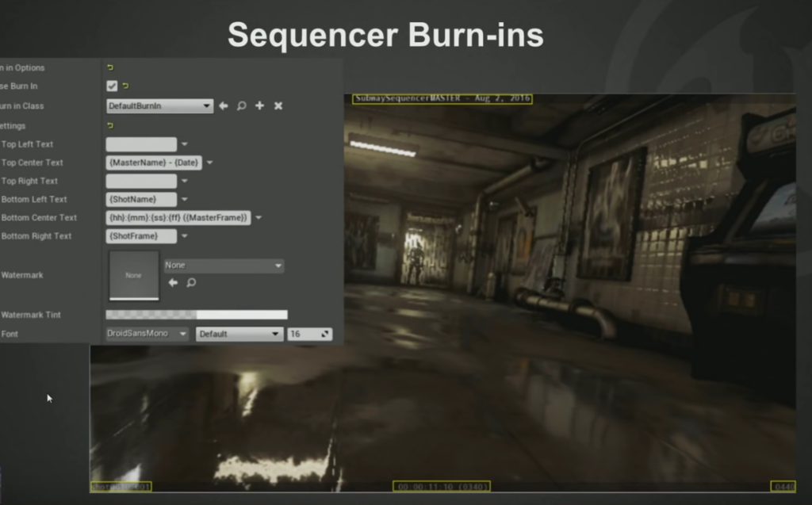The width and height of the screenshot is (812, 505).
Task: Open Top Center Text options arrow
Action: pos(209,163)
